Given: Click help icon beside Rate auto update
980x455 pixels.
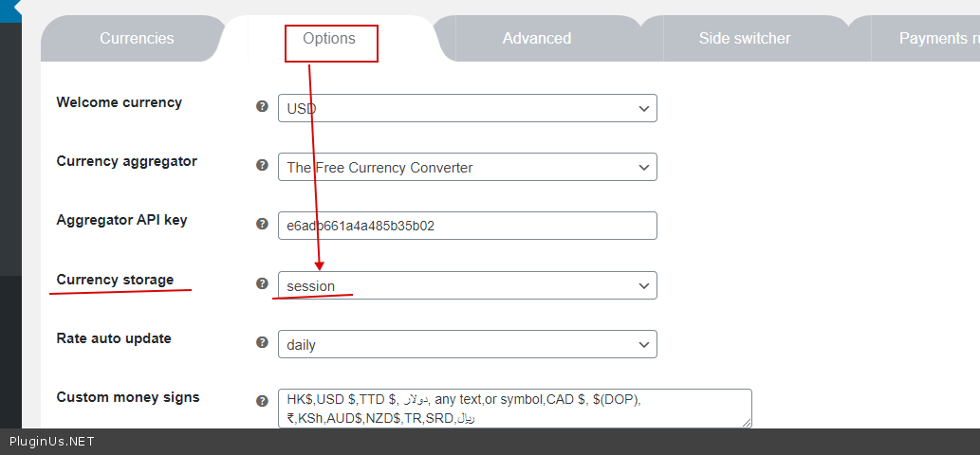Looking at the screenshot, I should (x=262, y=342).
